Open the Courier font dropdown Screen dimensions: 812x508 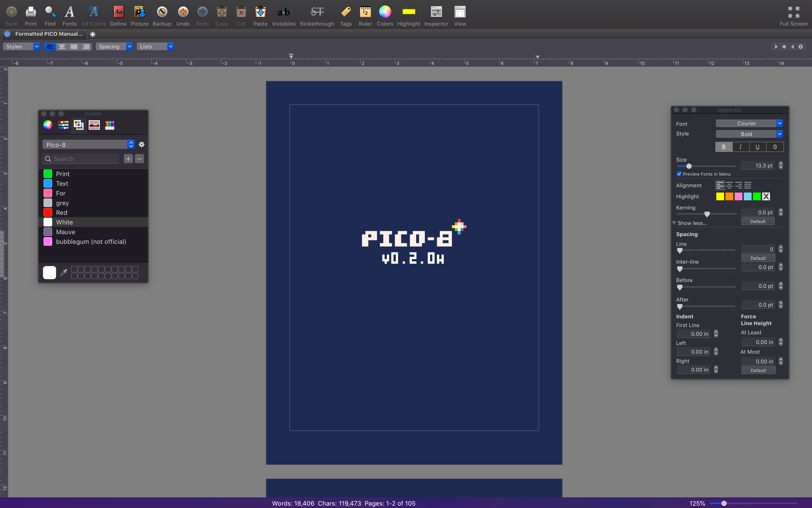coord(749,124)
